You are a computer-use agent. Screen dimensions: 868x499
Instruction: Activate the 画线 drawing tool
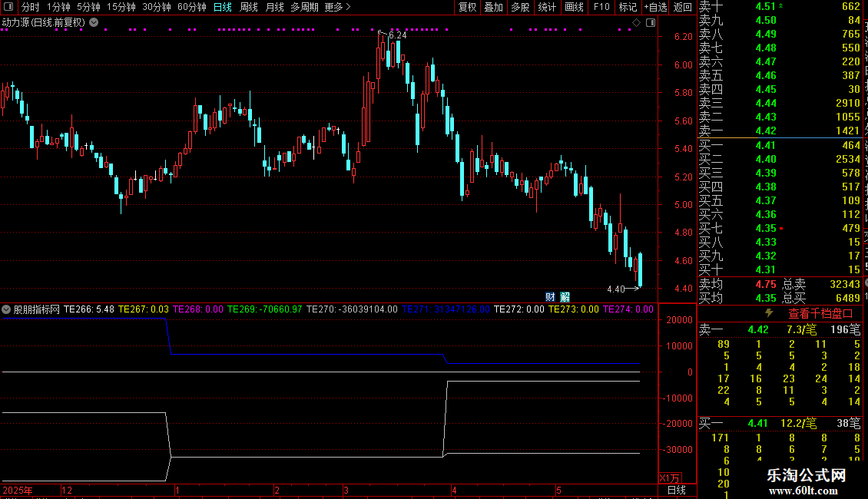click(574, 7)
